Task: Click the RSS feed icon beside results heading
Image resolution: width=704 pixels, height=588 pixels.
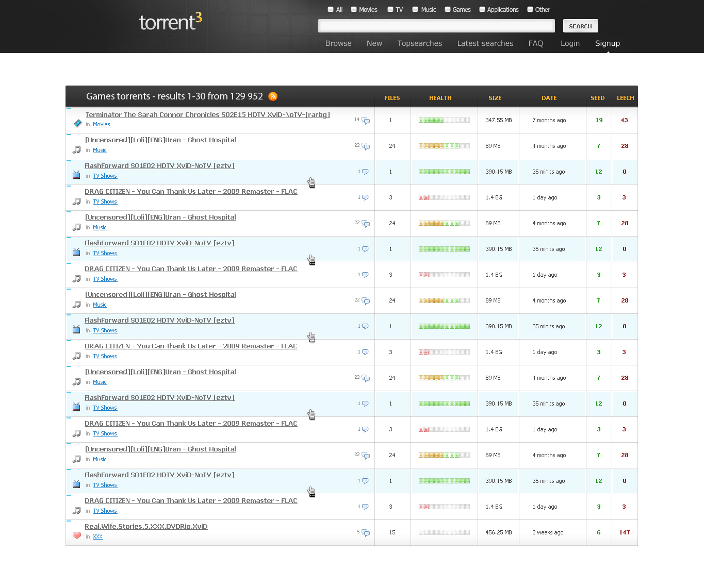Action: click(273, 96)
